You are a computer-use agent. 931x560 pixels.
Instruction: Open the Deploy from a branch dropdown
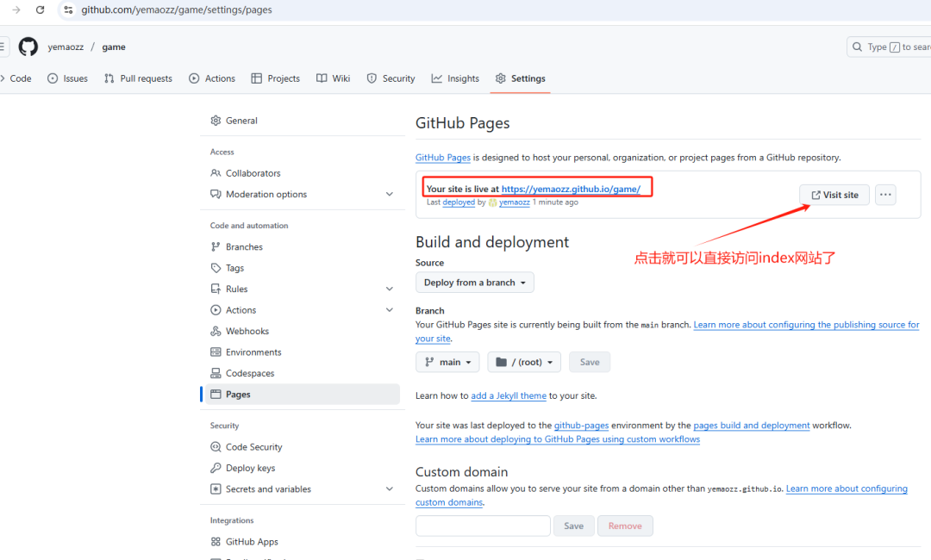[474, 283]
